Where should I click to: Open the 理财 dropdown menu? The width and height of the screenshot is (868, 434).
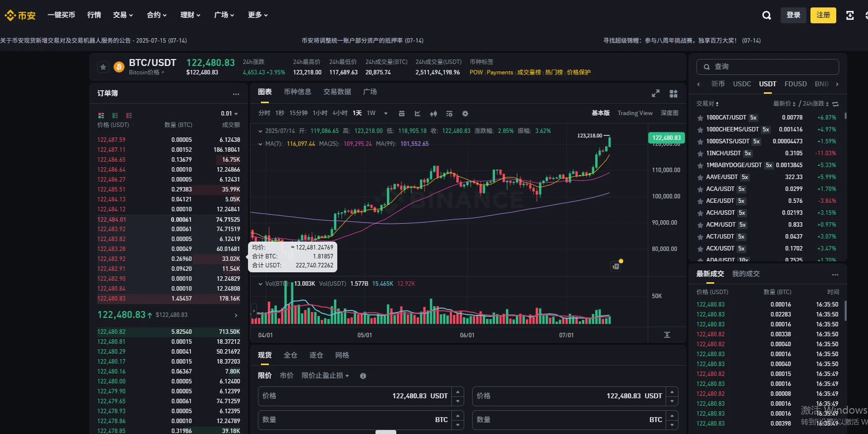190,15
